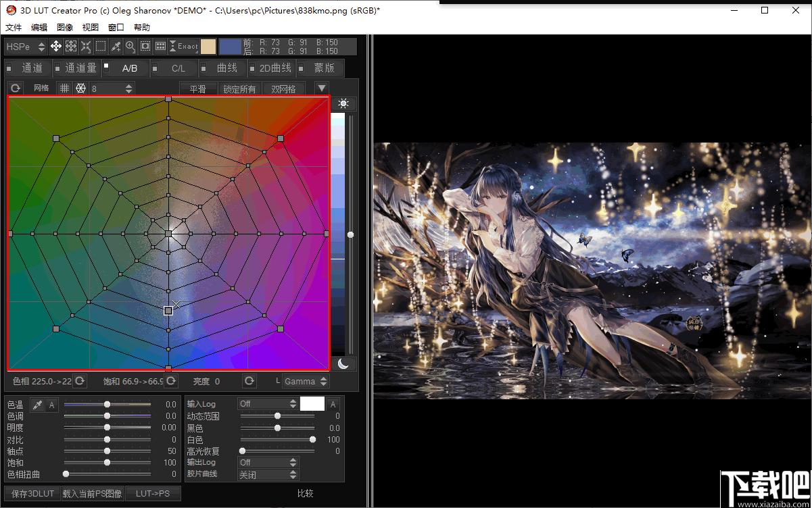Click the sun brightness icon
Image resolution: width=812 pixels, height=508 pixels.
click(x=344, y=103)
